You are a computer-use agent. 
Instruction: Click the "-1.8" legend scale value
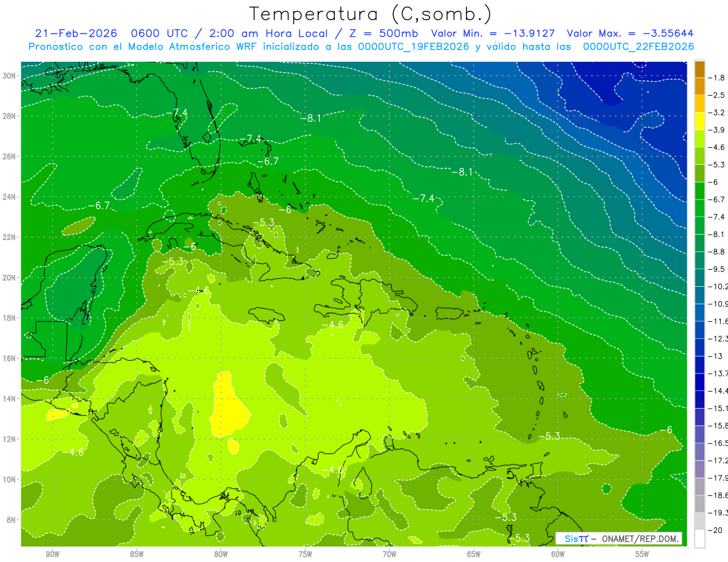coord(717,78)
